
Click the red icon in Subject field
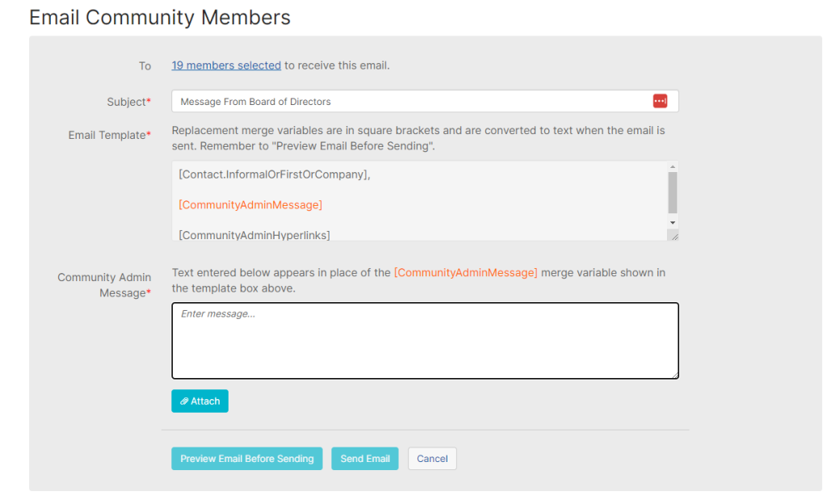660,101
